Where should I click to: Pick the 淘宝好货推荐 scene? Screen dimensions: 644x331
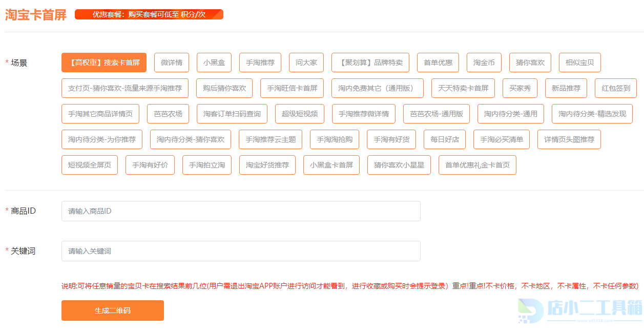(267, 165)
